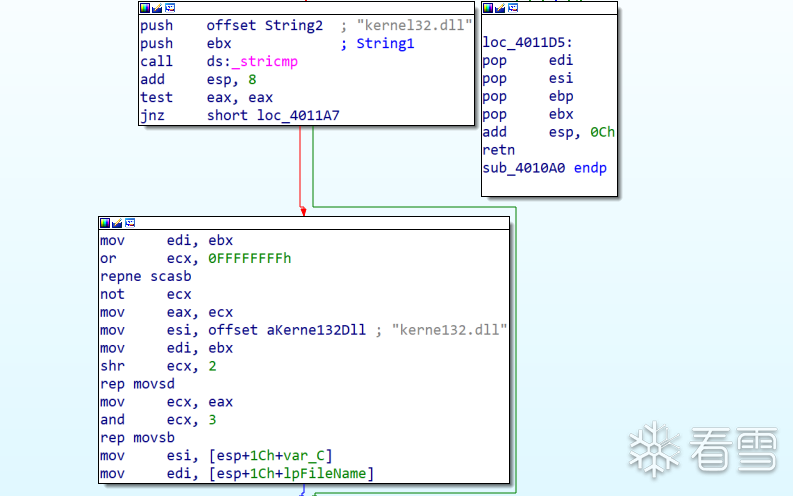Screen dimensions: 793x496
Task: Click the String1 comment
Action: point(385,43)
